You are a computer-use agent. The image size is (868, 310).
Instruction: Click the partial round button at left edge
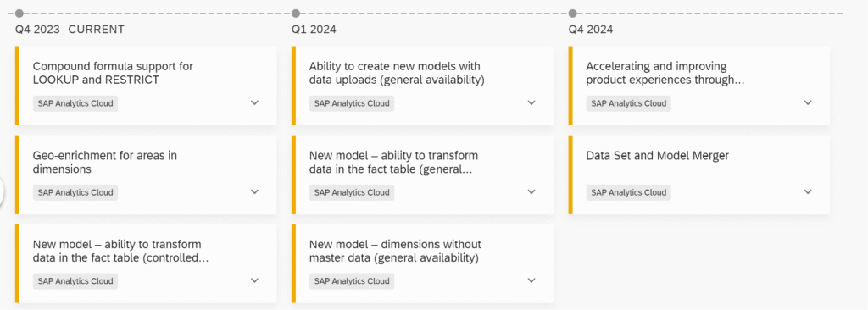3,192
